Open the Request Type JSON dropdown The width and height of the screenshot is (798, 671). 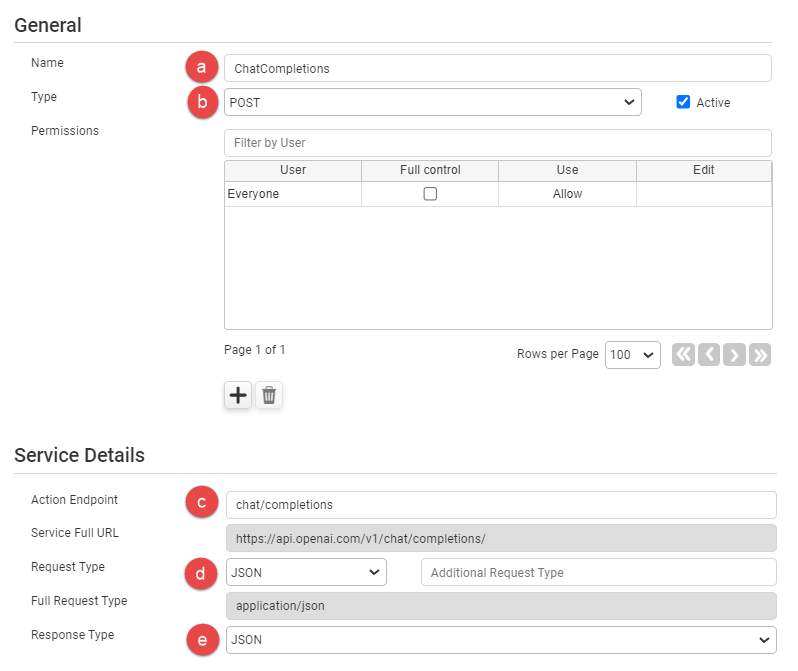point(306,572)
